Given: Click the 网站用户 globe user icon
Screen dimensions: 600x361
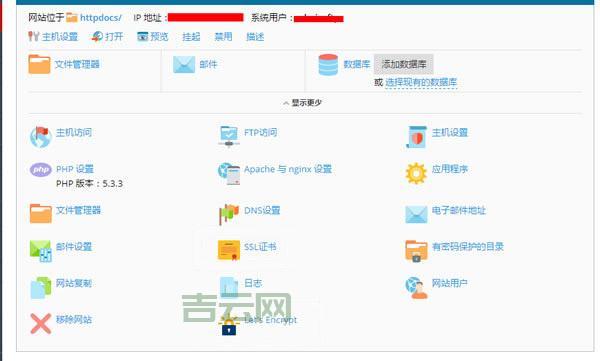Looking at the screenshot, I should (416, 287).
